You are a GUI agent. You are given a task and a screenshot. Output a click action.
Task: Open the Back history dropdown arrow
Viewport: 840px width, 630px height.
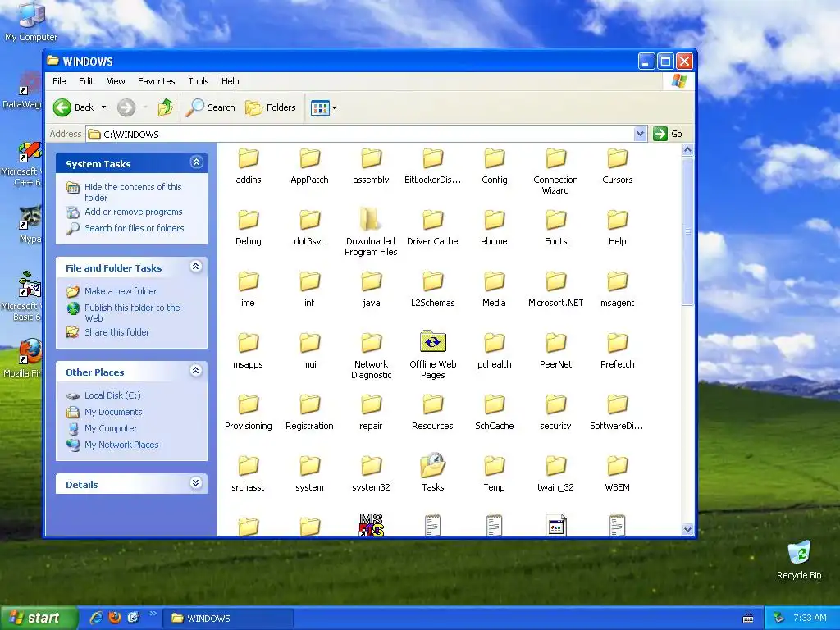point(104,107)
